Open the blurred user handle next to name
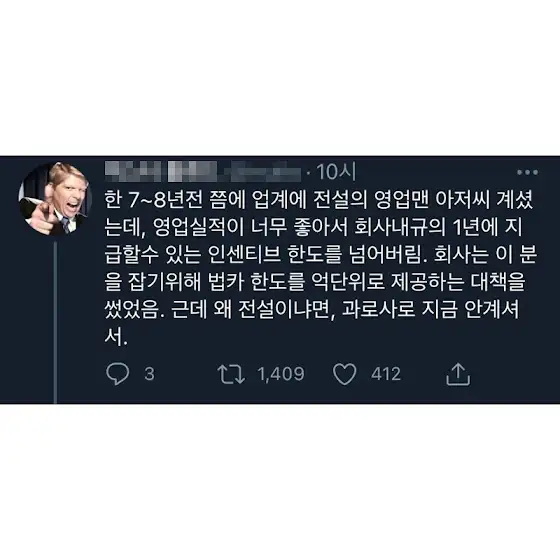560x560 pixels. (x=260, y=171)
